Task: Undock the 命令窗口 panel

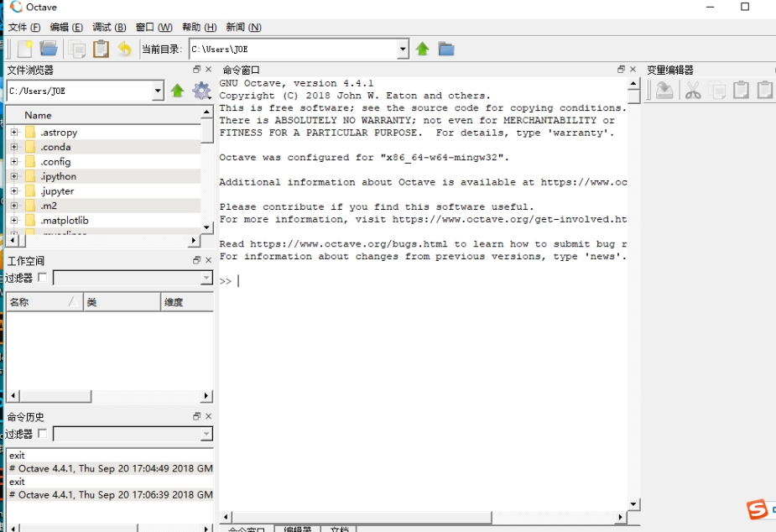Action: pyautogui.click(x=621, y=70)
